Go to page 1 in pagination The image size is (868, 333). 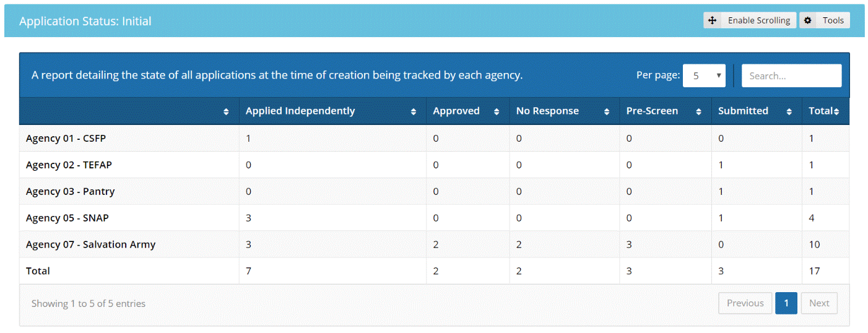786,303
